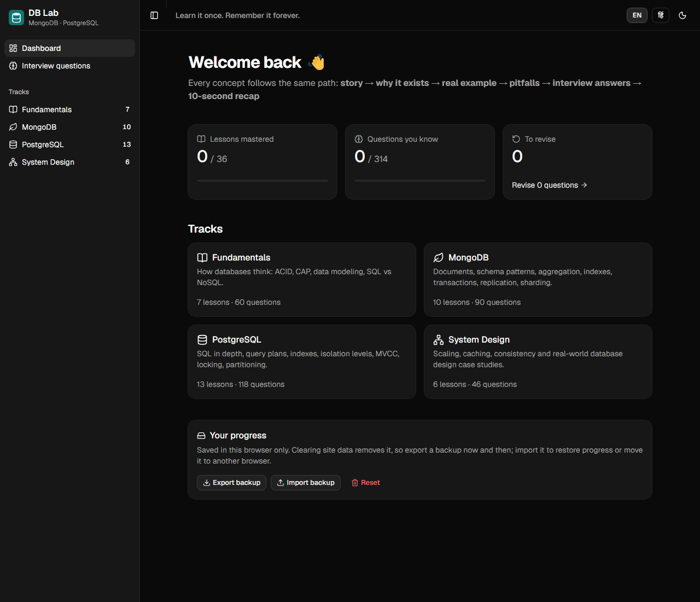Click the Interview questions brain icon in the sidebar

point(13,66)
